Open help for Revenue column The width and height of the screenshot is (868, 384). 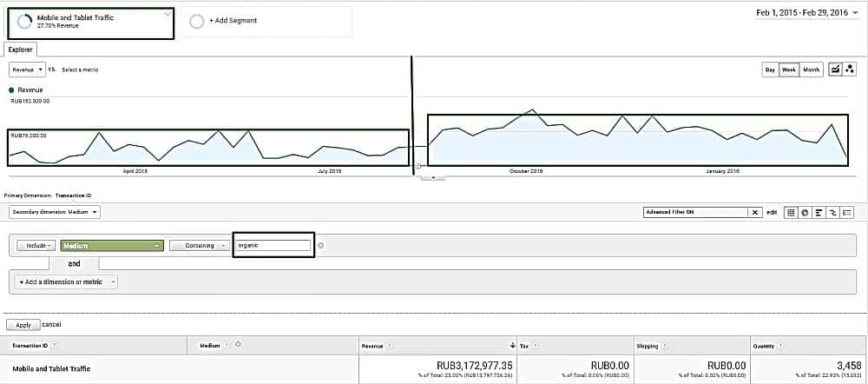click(389, 346)
